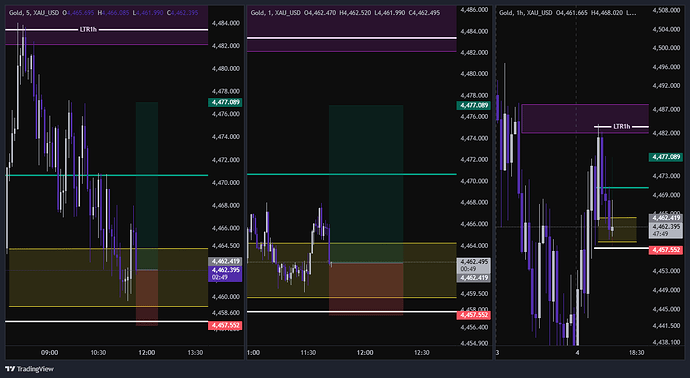
Task: Click 13:30 on the 5-minute time axis
Action: click(x=195, y=352)
